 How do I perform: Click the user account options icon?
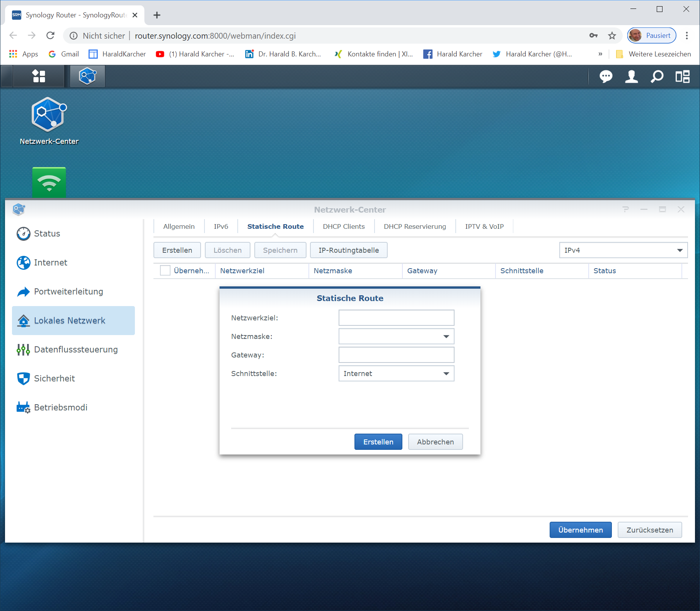click(631, 77)
